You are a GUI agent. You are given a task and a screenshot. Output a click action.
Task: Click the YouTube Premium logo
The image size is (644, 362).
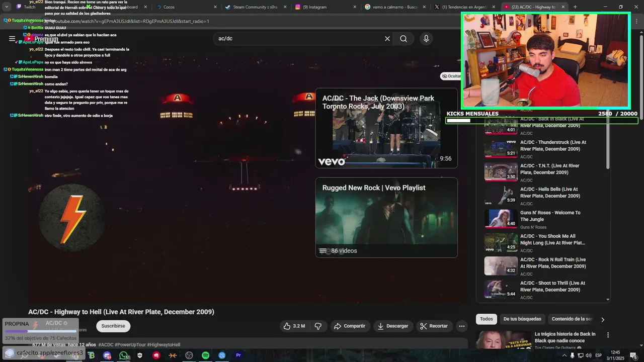[x=42, y=39]
